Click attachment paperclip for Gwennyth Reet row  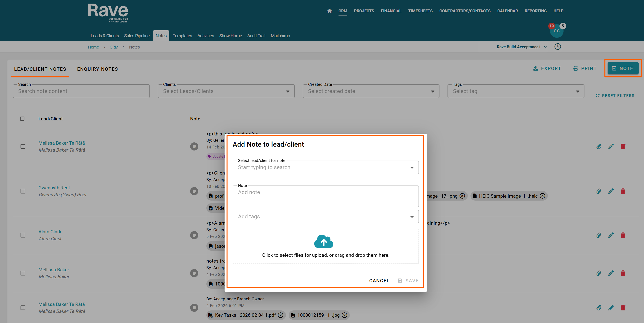point(599,191)
